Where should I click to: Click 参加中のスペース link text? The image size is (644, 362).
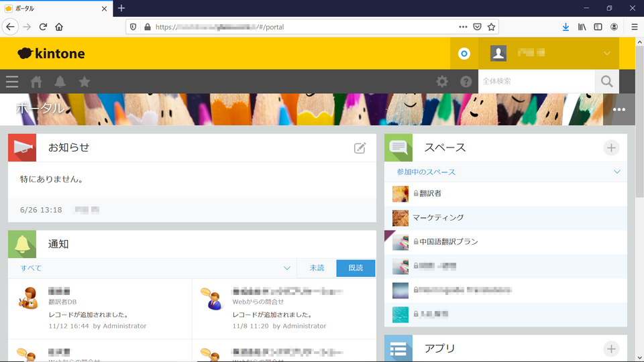(426, 172)
